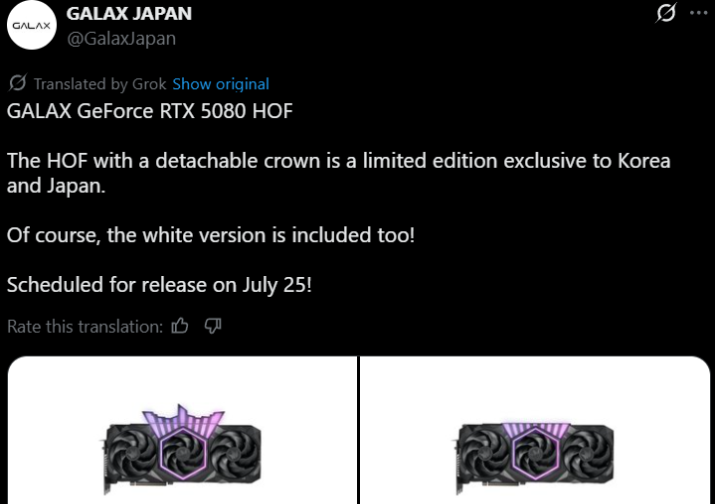The image size is (715, 504).
Task: Click the leftmost fan of the left GPU
Action: click(131, 452)
